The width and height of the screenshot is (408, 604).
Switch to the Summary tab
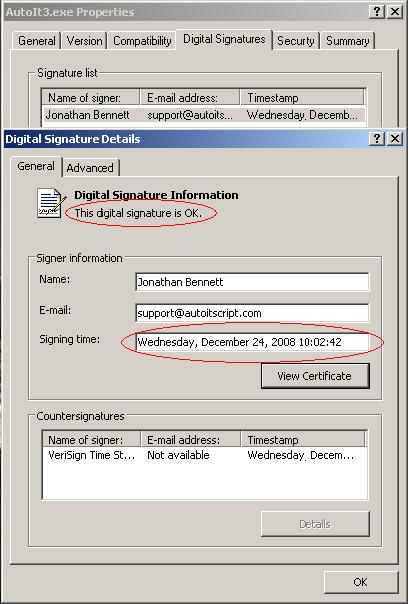(348, 41)
